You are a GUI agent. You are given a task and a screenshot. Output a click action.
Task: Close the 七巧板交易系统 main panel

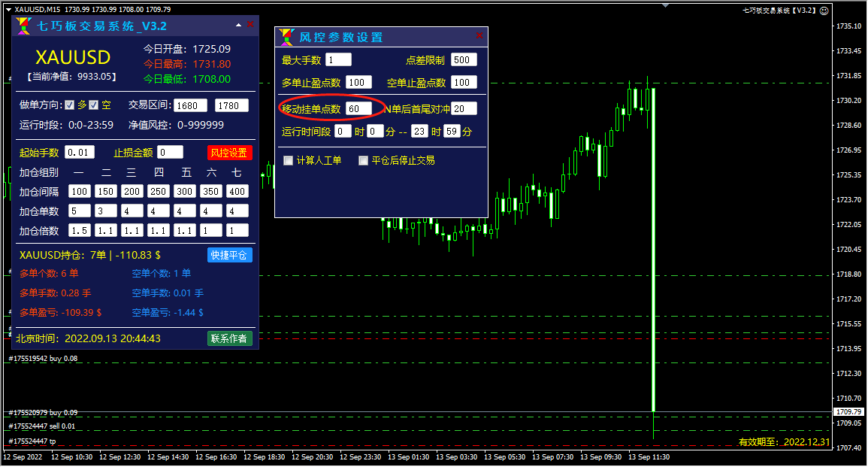click(250, 24)
